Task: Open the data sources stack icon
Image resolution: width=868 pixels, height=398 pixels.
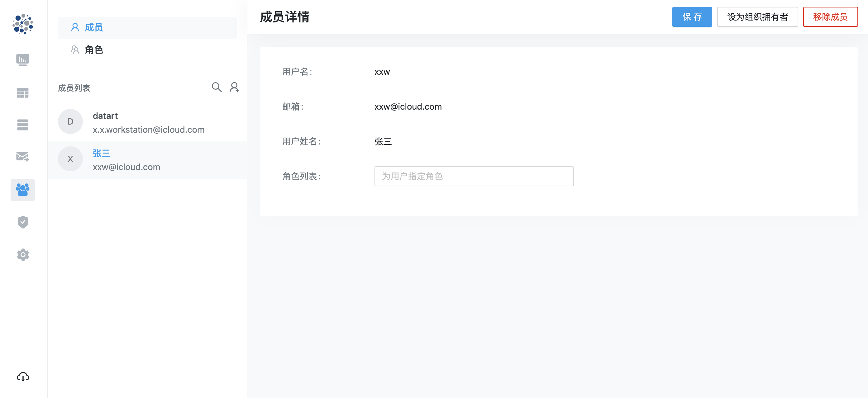Action: (22, 125)
